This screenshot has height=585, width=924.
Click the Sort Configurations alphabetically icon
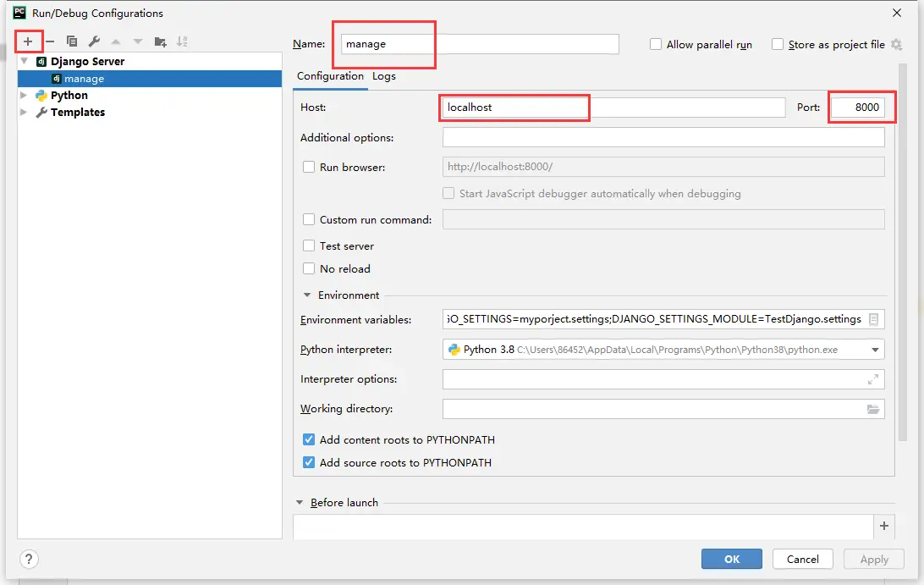click(182, 41)
